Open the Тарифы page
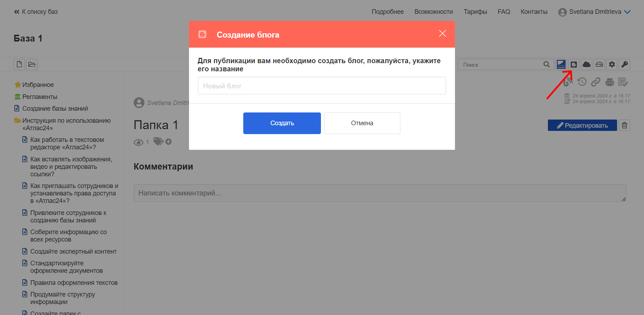This screenshot has width=644, height=315. [x=475, y=12]
